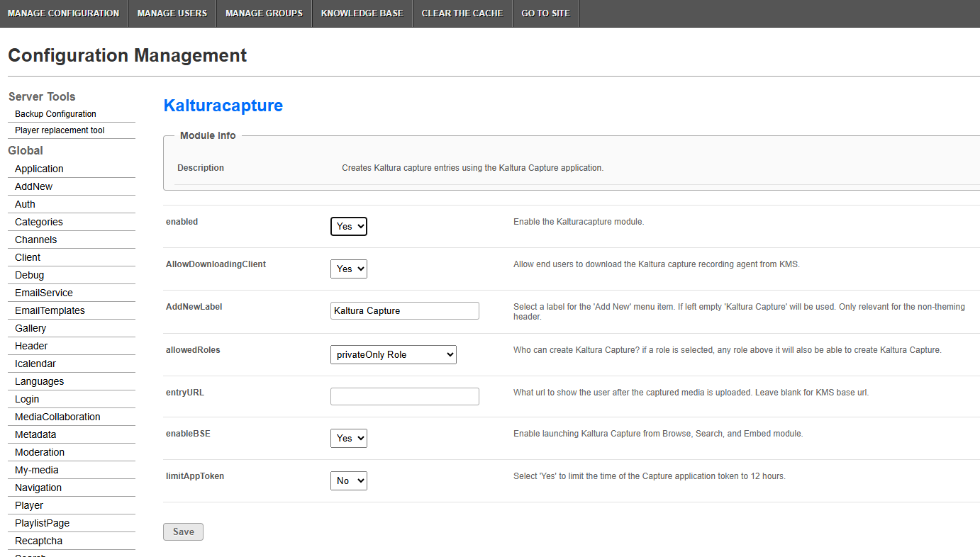Open the AllowDownloadingClient dropdown
Viewport: 980px width, 557px height.
click(349, 269)
